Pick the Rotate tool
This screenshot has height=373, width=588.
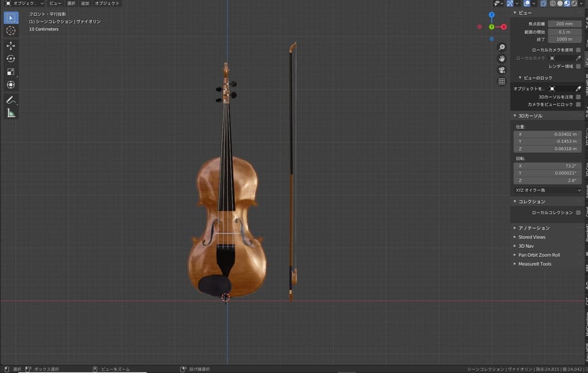coord(11,59)
